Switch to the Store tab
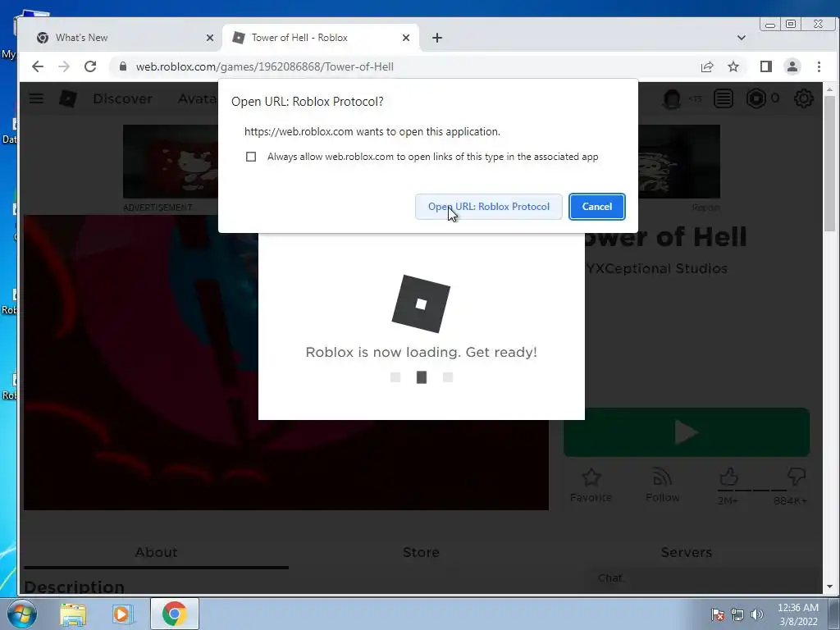Viewport: 840px width, 630px height. click(x=421, y=552)
